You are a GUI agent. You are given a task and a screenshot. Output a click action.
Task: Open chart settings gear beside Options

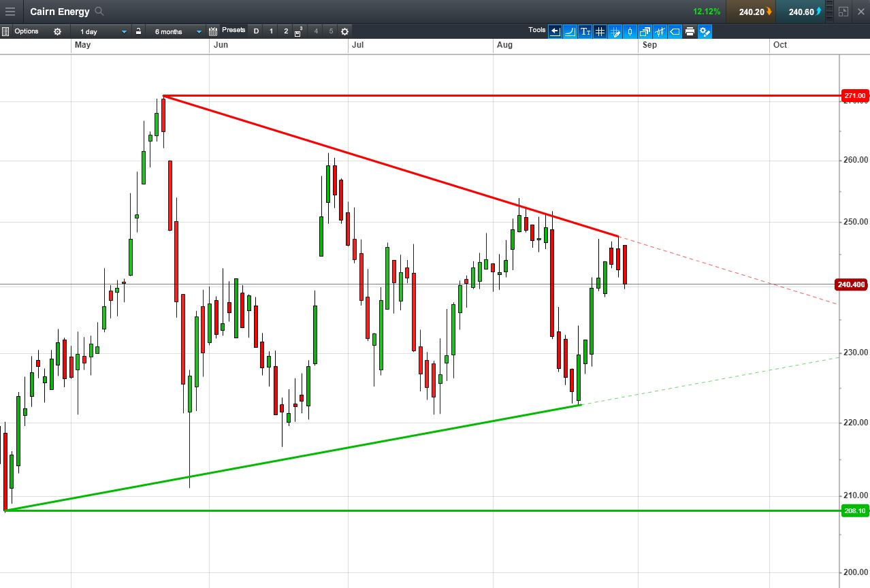click(57, 31)
